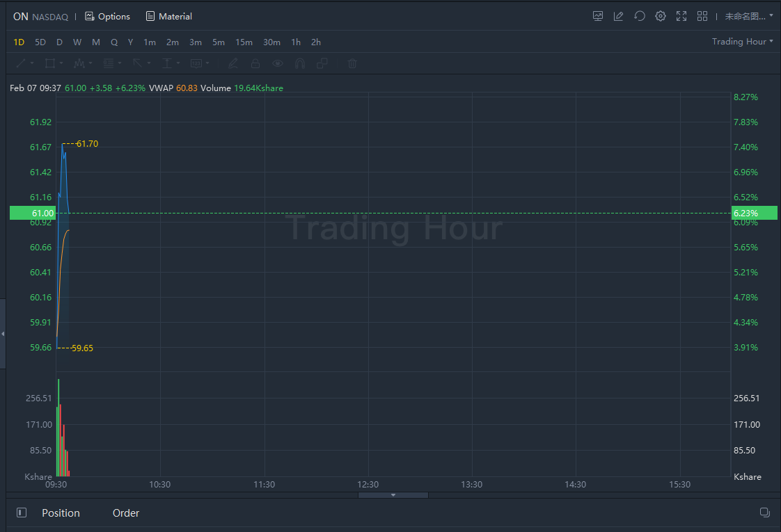Select the price range measure tool
This screenshot has height=532, width=781.
[x=167, y=63]
